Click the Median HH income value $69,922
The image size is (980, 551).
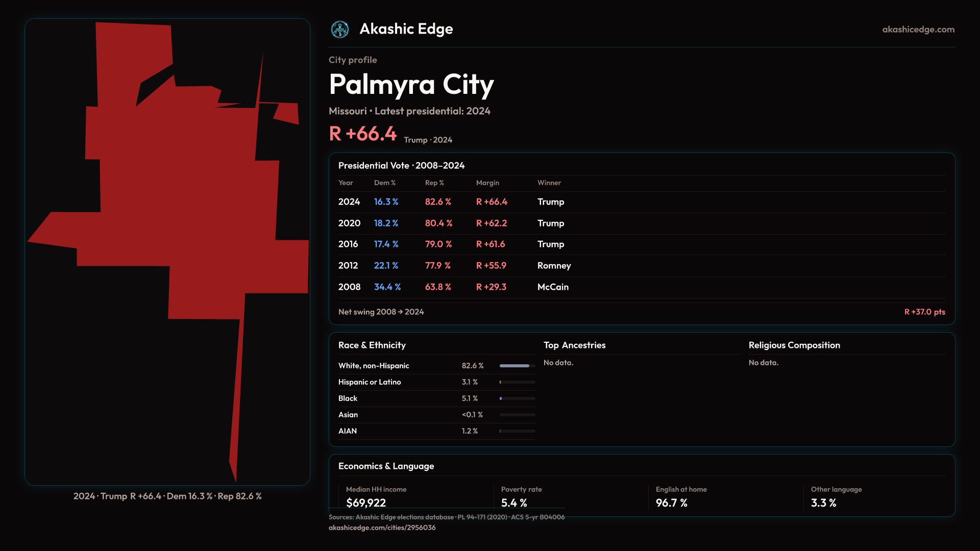click(x=366, y=503)
